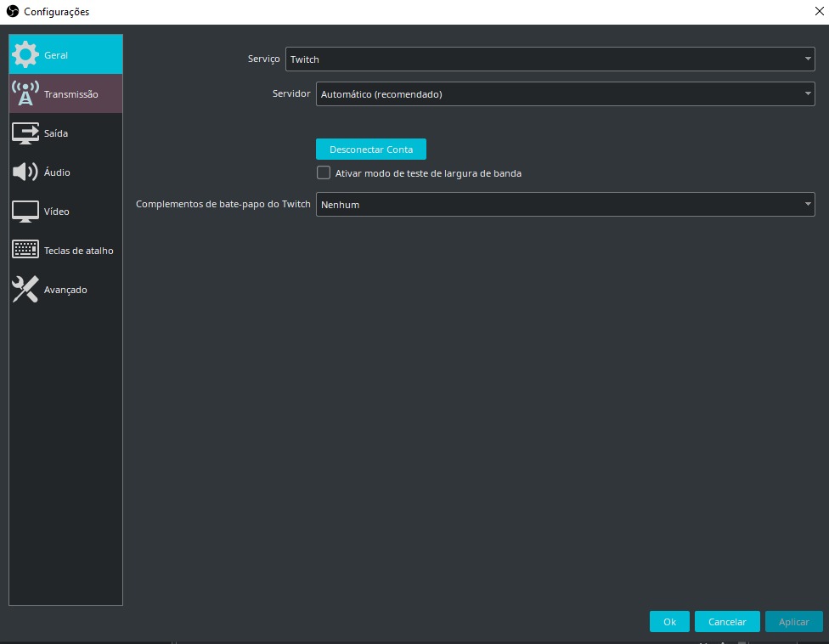Click the speaker icon for Áudio
The image size is (829, 644).
point(25,172)
